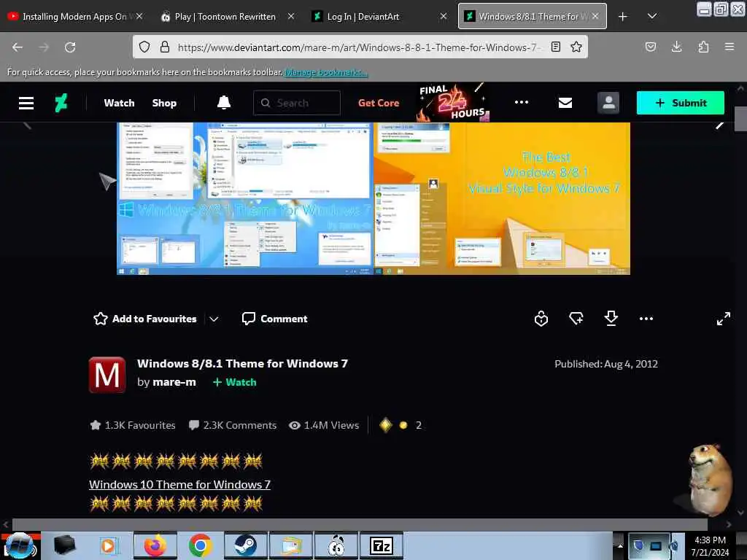Launch Chrome from taskbar
747x560 pixels.
click(x=200, y=545)
